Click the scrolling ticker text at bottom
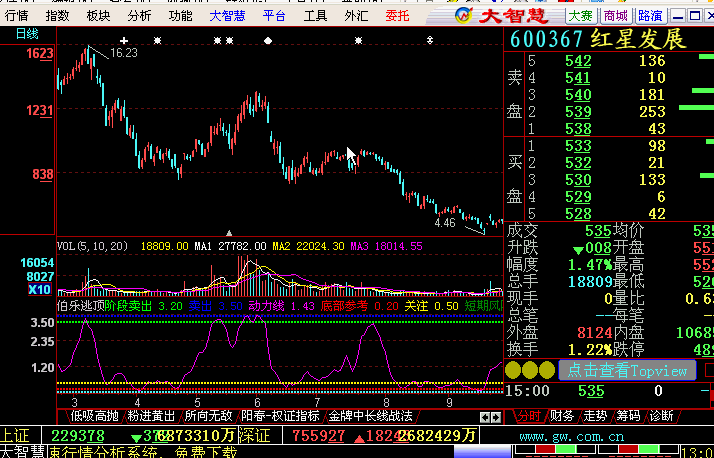The width and height of the screenshot is (714, 458). point(143,453)
